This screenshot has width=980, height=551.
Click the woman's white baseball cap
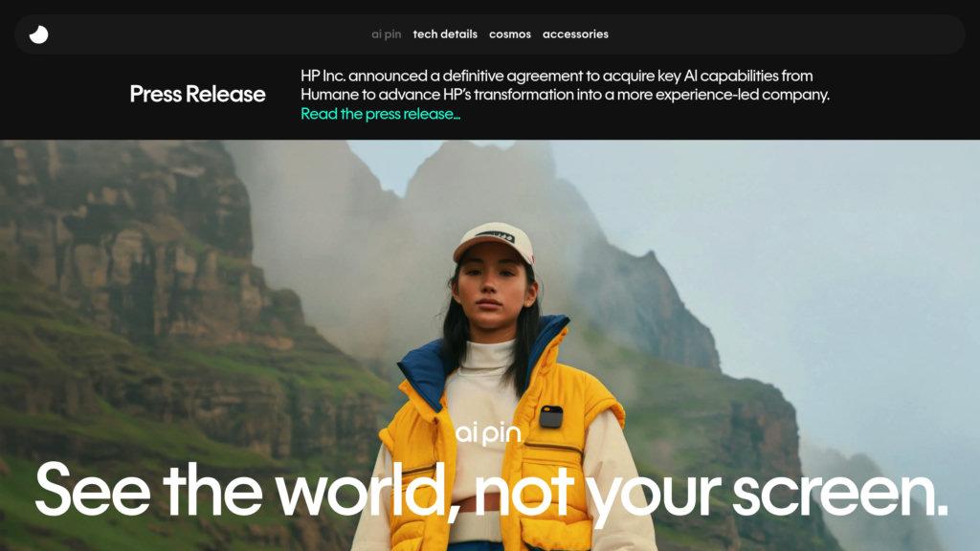(x=493, y=242)
